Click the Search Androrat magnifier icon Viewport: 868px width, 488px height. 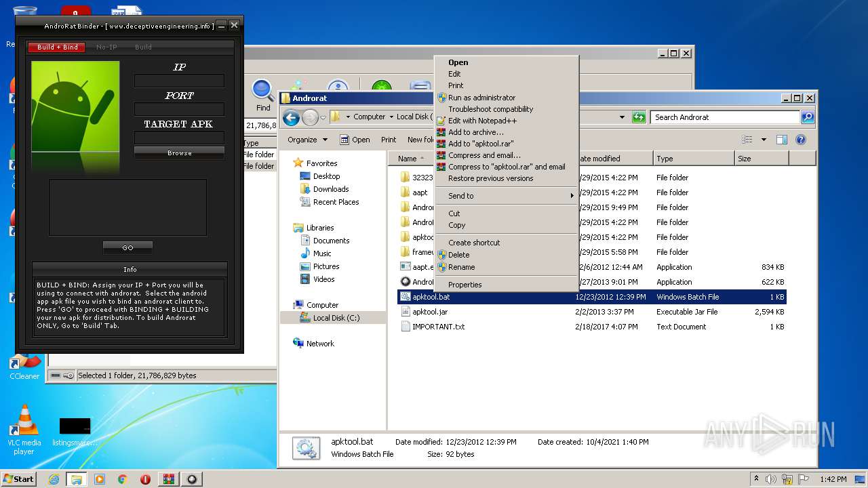pos(808,117)
